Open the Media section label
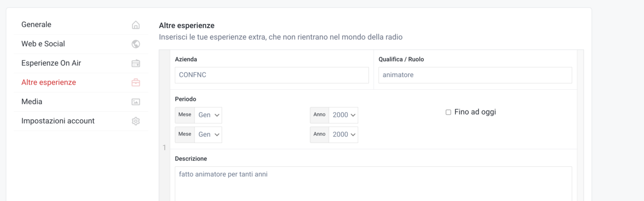This screenshot has width=644, height=201. click(32, 102)
